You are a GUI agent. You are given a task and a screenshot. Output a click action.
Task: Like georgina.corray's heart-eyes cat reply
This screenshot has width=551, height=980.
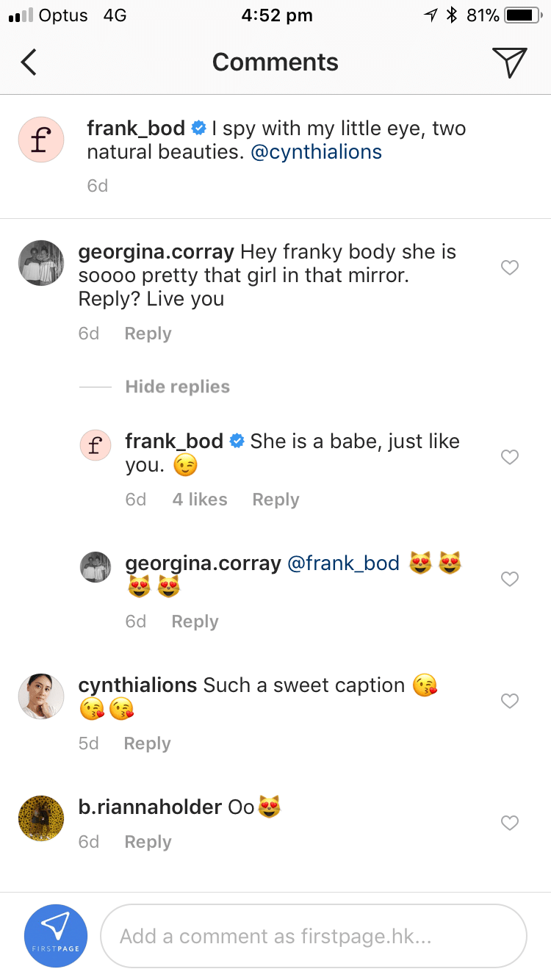(510, 579)
